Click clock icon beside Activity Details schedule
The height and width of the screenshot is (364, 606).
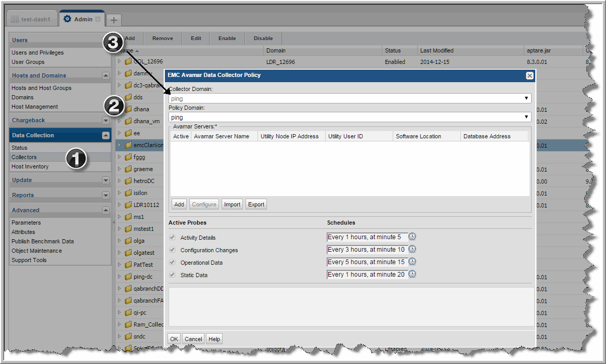(x=412, y=237)
